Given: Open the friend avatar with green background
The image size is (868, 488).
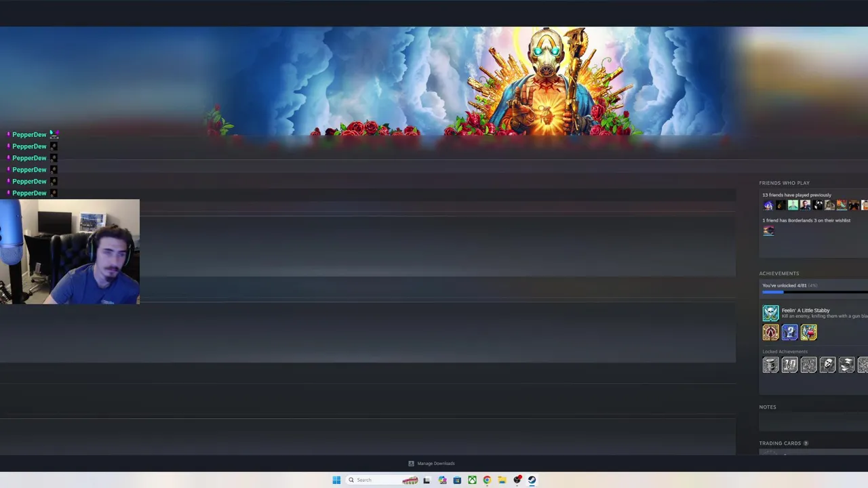Looking at the screenshot, I should point(793,205).
